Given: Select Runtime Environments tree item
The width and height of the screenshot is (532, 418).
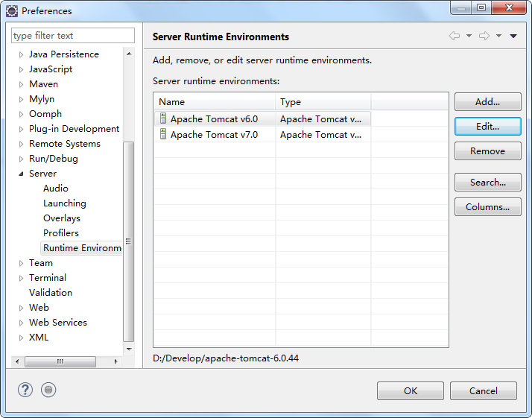Looking at the screenshot, I should pos(82,248).
